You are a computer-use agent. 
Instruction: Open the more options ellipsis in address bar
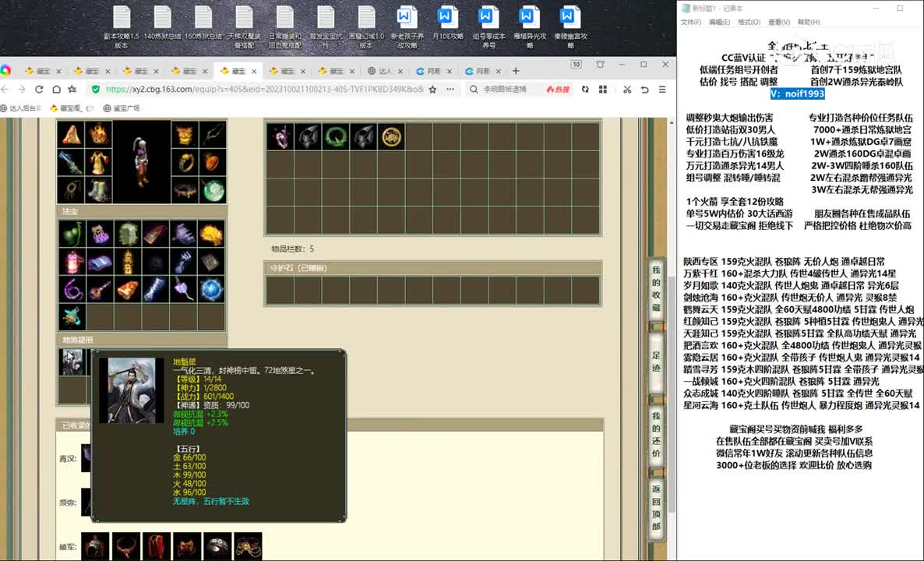tap(450, 89)
